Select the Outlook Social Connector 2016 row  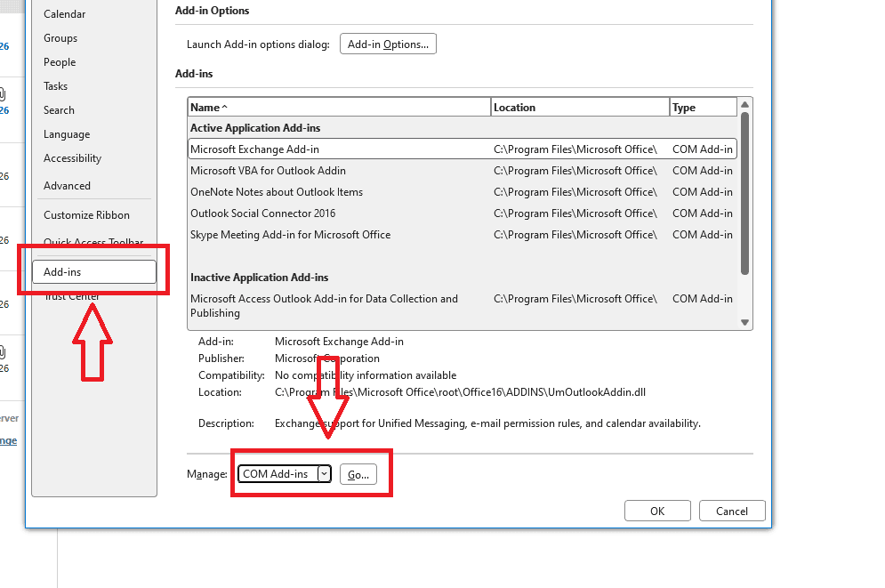tap(463, 213)
